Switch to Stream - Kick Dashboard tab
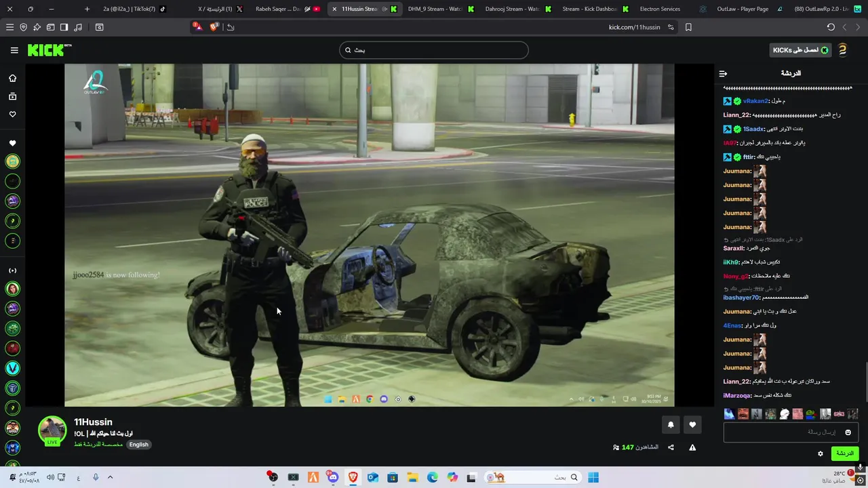 pos(594,9)
